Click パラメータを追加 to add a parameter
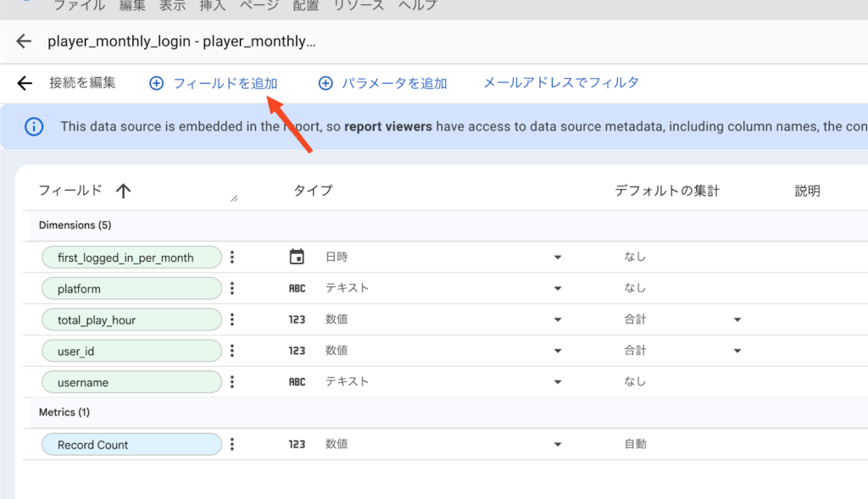The height and width of the screenshot is (499, 868). pos(383,83)
